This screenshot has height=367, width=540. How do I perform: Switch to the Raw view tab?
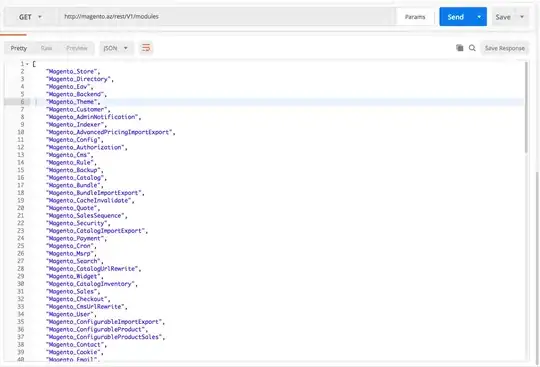pos(46,48)
